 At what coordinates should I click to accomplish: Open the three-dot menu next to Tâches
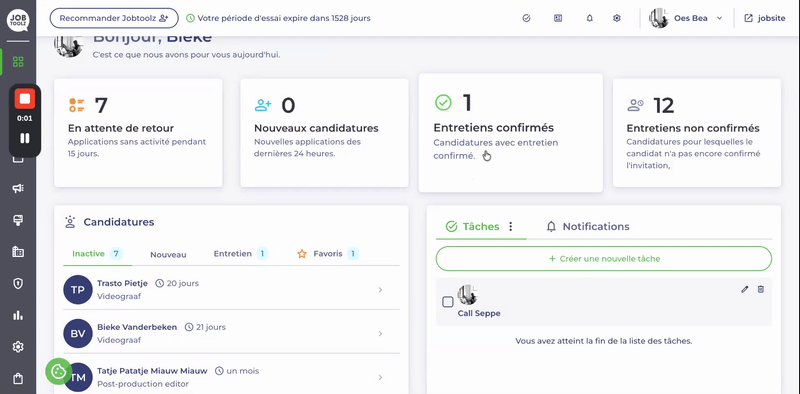(x=511, y=227)
